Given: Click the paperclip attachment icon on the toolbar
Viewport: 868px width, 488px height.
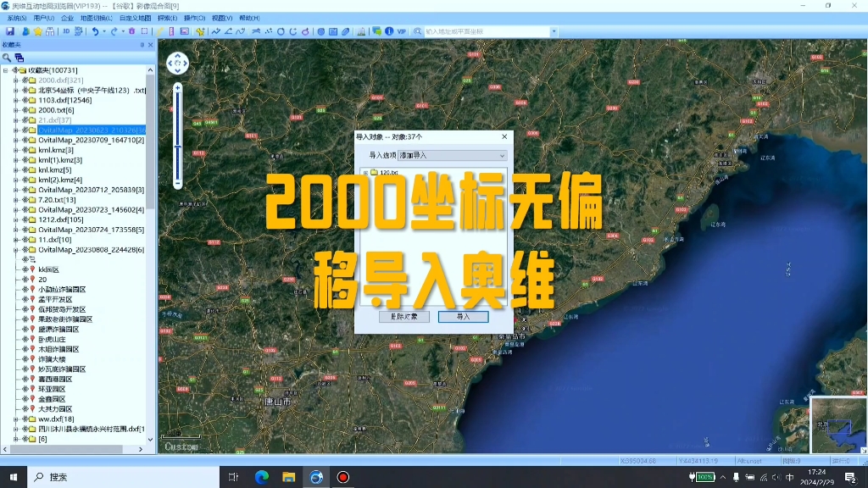Looking at the screenshot, I should pyautogui.click(x=346, y=31).
